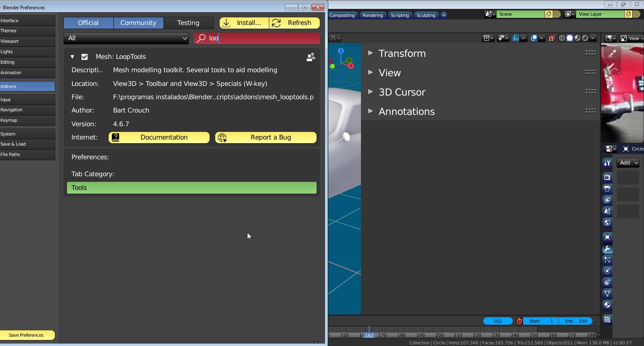The width and height of the screenshot is (644, 346).
Task: Toggle viewport gizmos display
Action: pyautogui.click(x=516, y=38)
